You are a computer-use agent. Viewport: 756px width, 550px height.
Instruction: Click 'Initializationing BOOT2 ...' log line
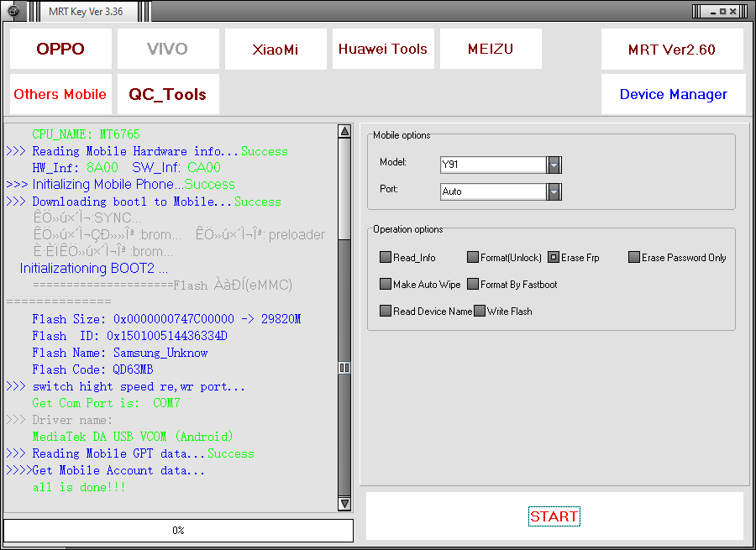[93, 269]
